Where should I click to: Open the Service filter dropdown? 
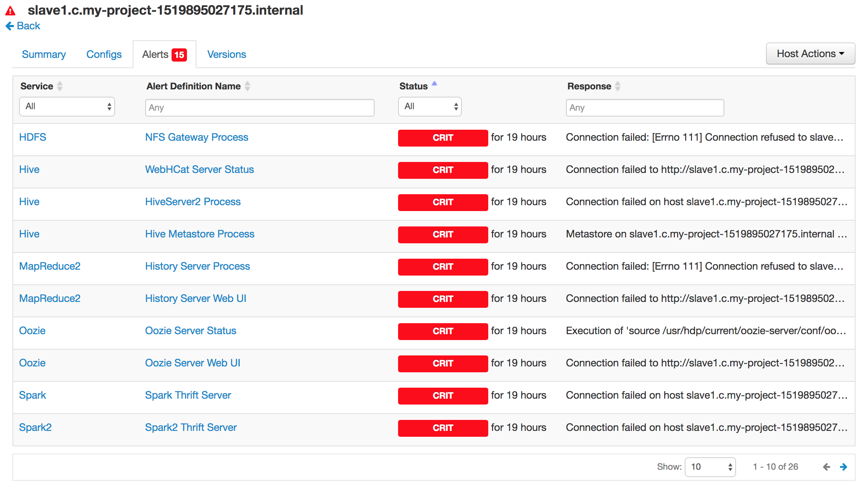(x=67, y=107)
